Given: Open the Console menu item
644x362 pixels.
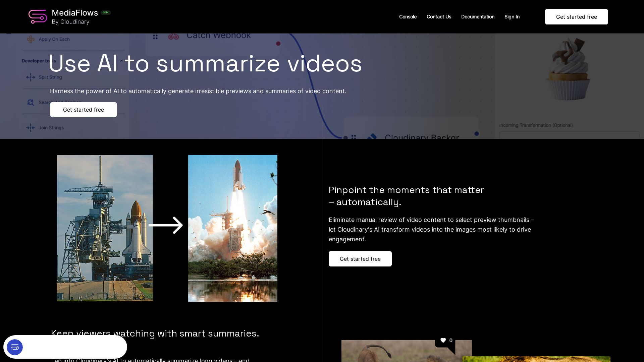Looking at the screenshot, I should 408,16.
